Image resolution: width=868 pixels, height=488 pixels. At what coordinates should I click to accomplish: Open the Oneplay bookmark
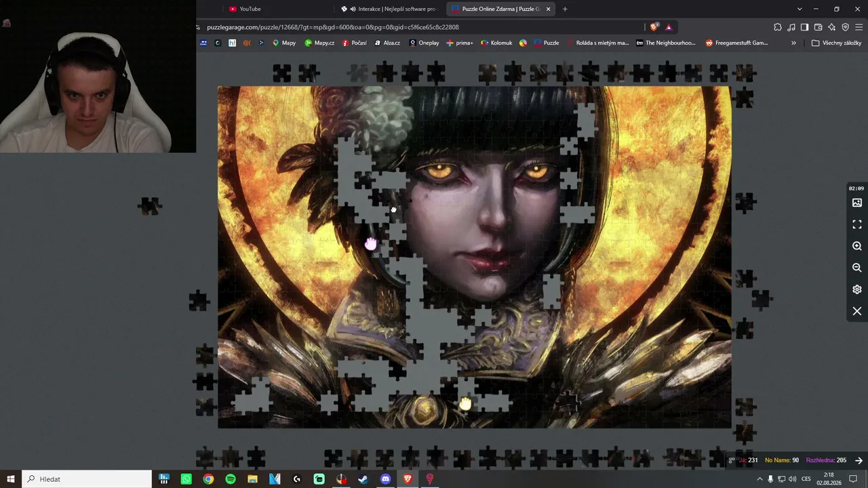click(424, 43)
